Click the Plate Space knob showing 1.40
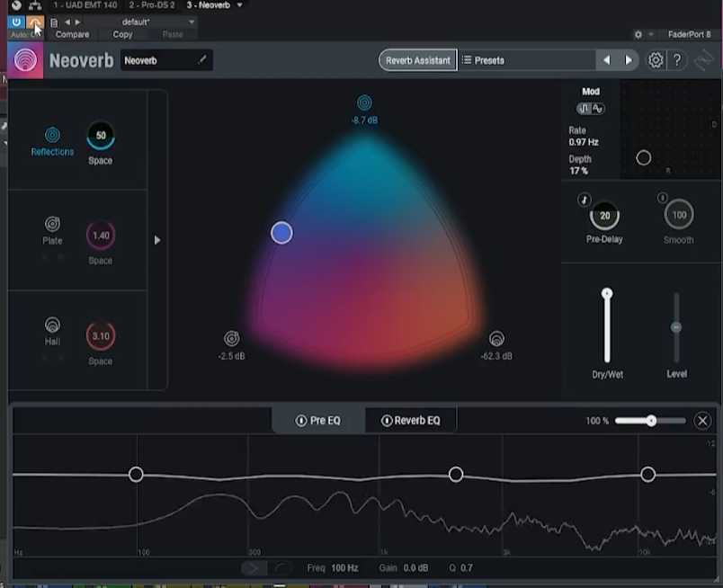Screen dimensions: 723x588 coord(101,236)
